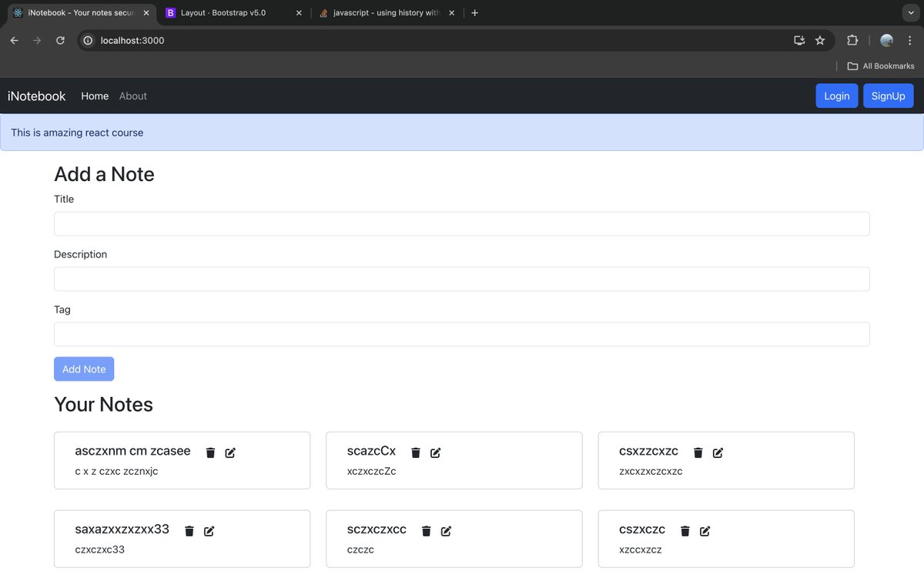
Task: Click note description 'czxczxc33'
Action: coord(100,549)
